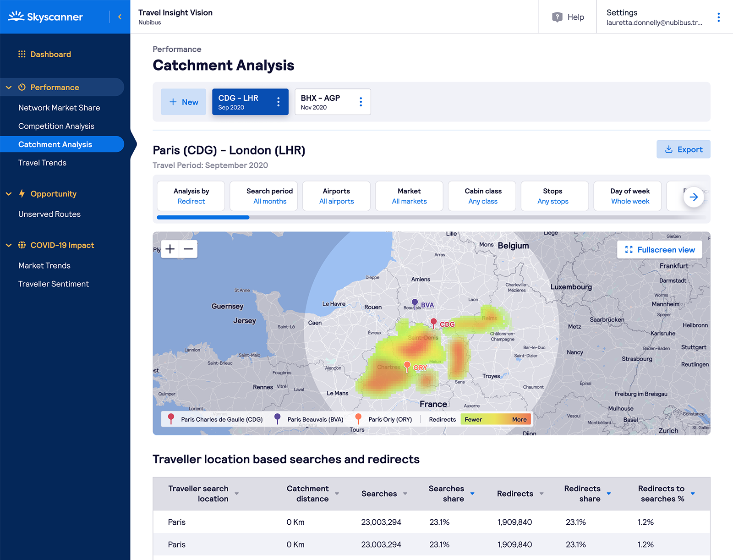Open the Day of week filter

(x=628, y=196)
